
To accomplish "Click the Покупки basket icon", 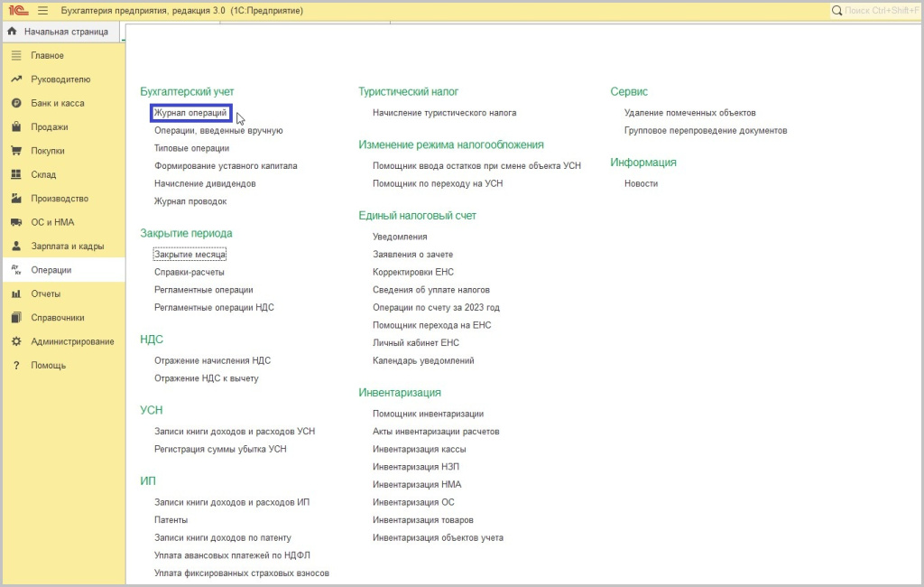I will (15, 151).
